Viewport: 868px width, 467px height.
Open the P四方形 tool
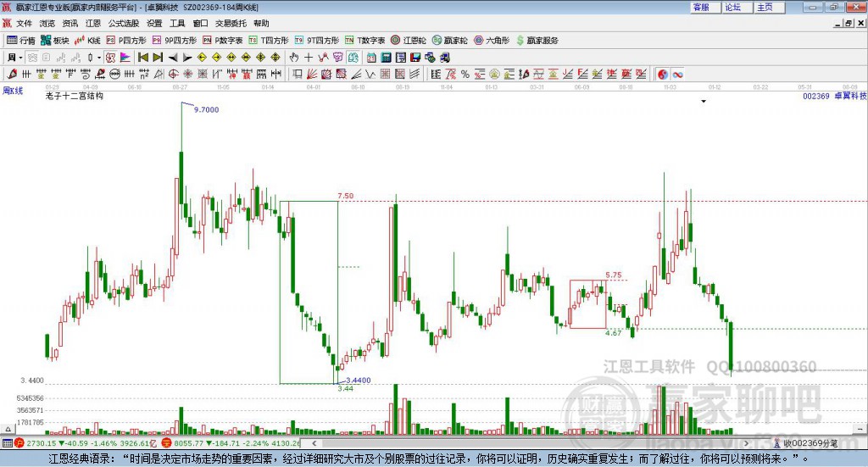pos(126,41)
